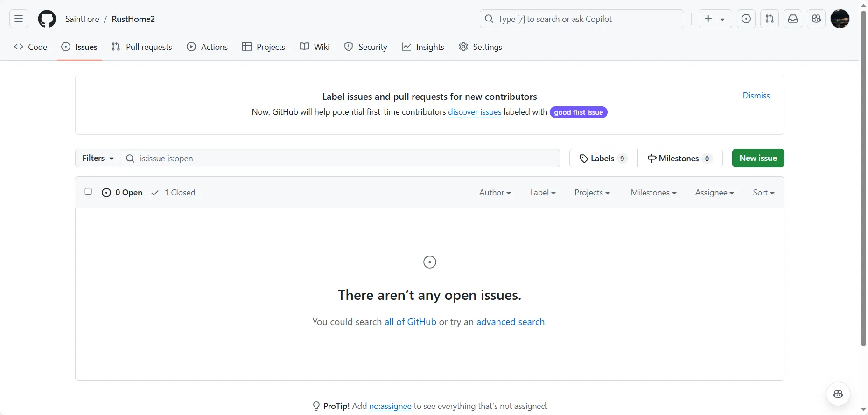Open the hamburger navigation menu
The width and height of the screenshot is (868, 415).
(x=19, y=19)
